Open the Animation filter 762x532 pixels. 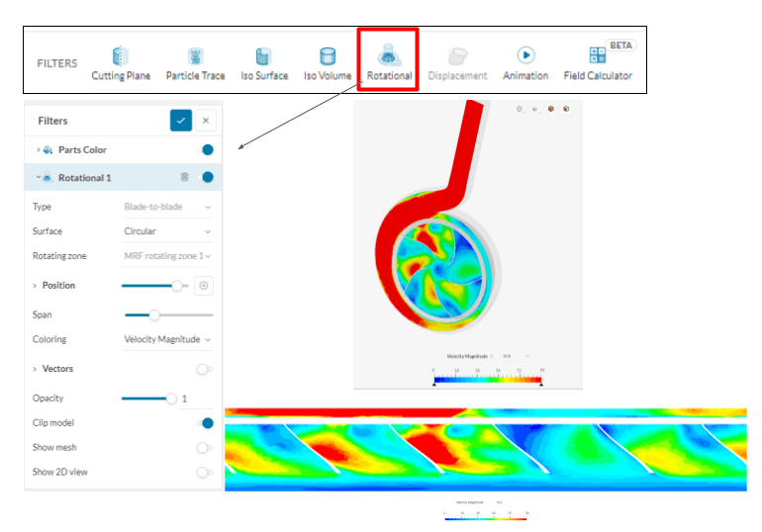(x=524, y=63)
